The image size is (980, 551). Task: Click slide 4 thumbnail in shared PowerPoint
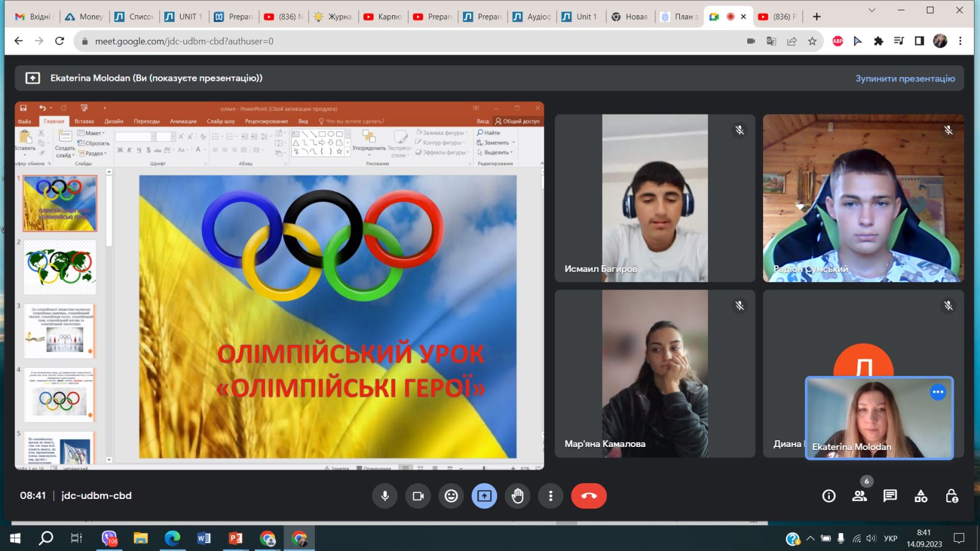[x=59, y=395]
